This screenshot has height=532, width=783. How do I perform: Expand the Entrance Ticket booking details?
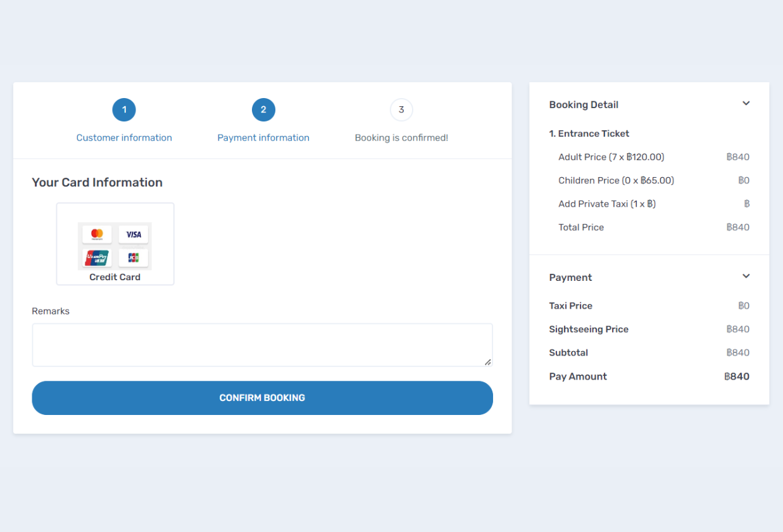click(x=589, y=133)
